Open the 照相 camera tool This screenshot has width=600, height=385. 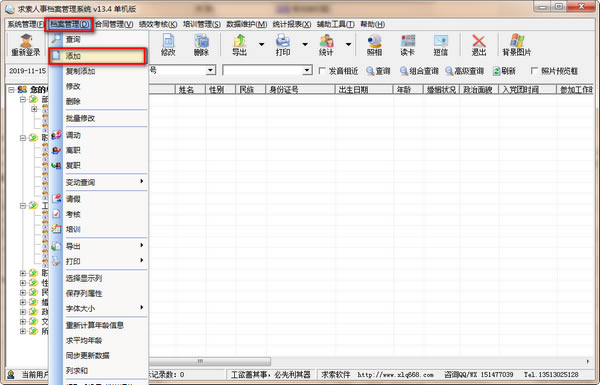coord(374,45)
